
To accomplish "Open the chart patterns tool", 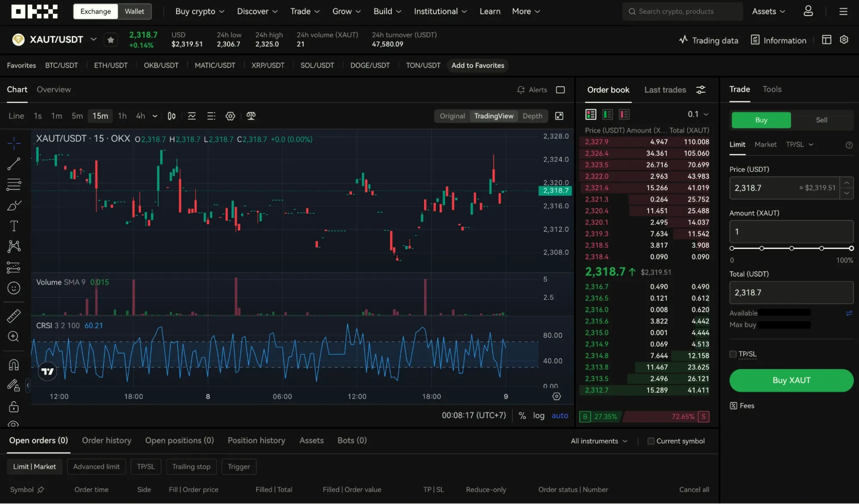I will click(x=14, y=246).
